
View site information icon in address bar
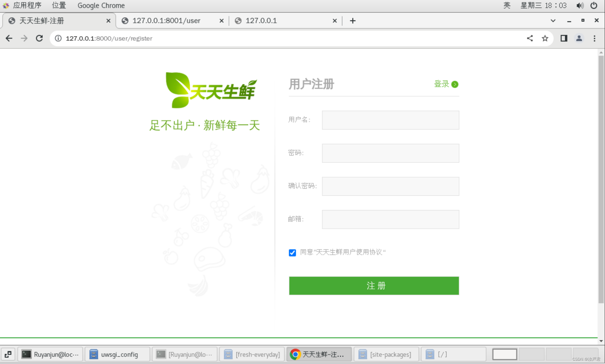pyautogui.click(x=58, y=38)
